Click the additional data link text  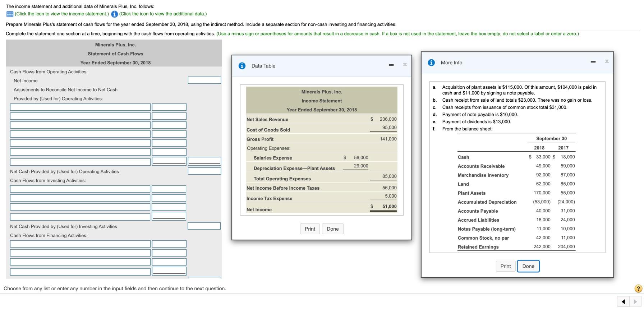163,14
